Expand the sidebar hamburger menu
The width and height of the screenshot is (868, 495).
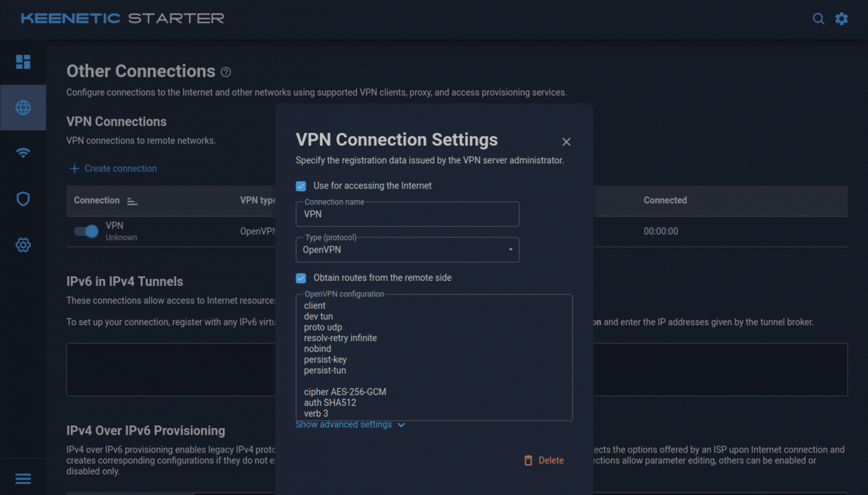tap(23, 478)
